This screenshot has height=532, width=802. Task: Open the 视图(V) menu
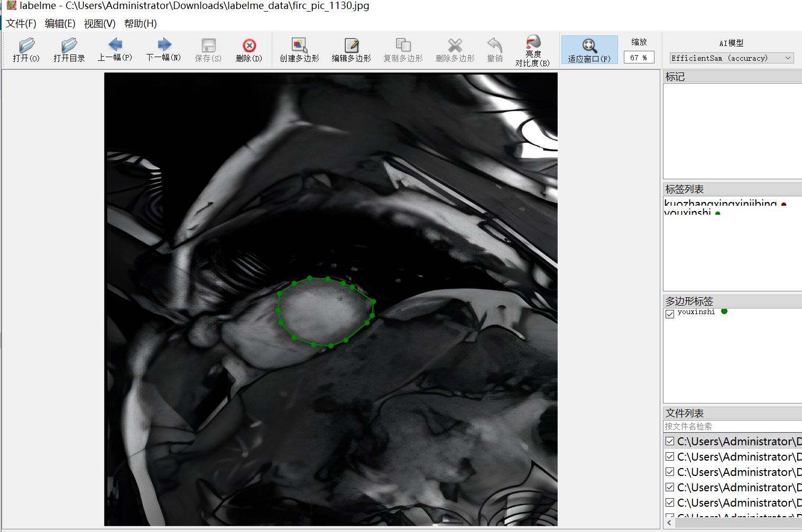click(100, 24)
